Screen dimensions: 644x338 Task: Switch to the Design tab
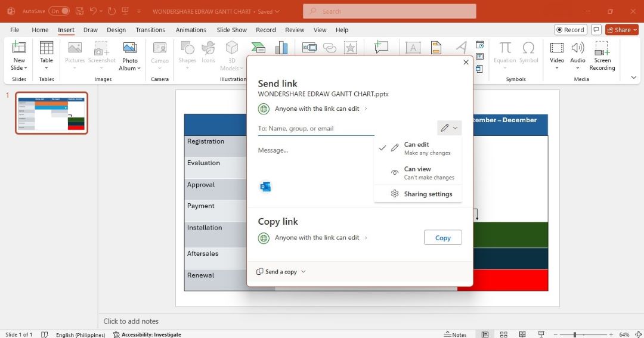116,30
